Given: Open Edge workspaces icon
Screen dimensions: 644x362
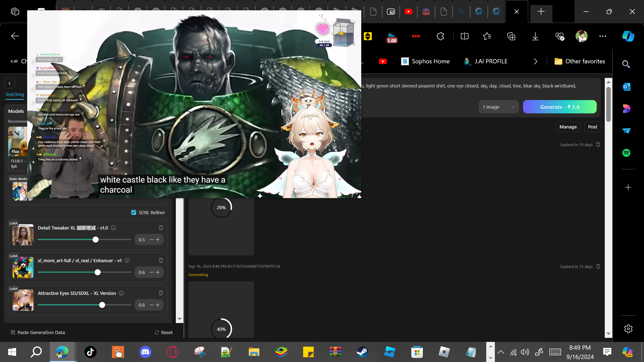Looking at the screenshot, I should (x=15, y=12).
